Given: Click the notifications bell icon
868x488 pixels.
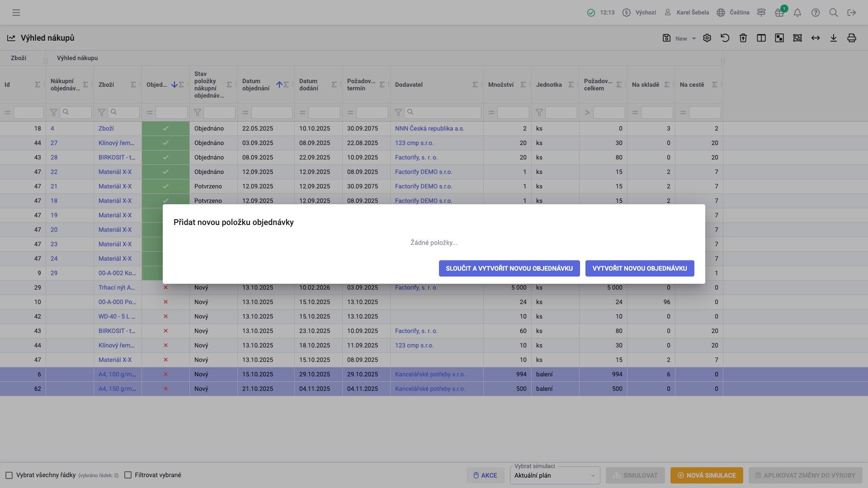Looking at the screenshot, I should pyautogui.click(x=797, y=13).
